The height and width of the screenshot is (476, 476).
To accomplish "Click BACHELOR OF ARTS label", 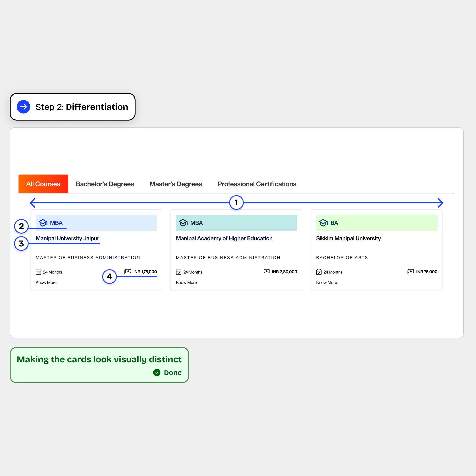I will pyautogui.click(x=342, y=257).
